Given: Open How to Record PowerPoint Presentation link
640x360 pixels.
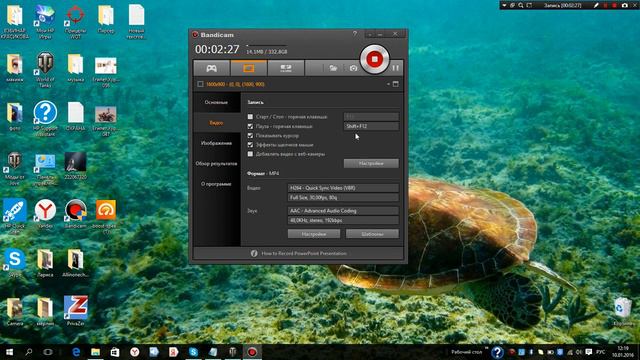Looking at the screenshot, I should point(304,253).
